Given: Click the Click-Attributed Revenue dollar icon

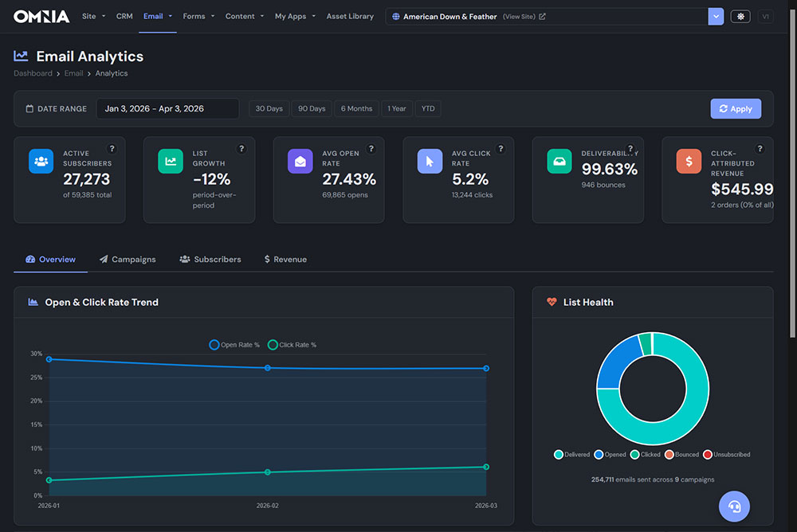Looking at the screenshot, I should tap(689, 161).
